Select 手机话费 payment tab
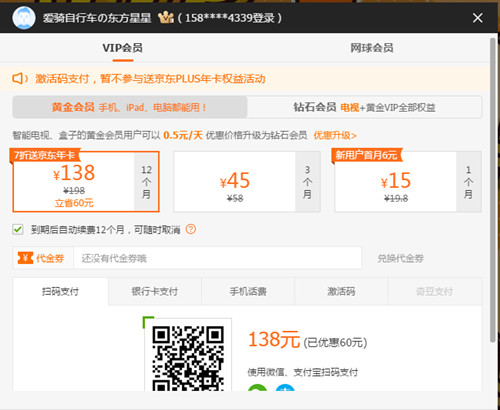500x410 pixels. (x=248, y=291)
